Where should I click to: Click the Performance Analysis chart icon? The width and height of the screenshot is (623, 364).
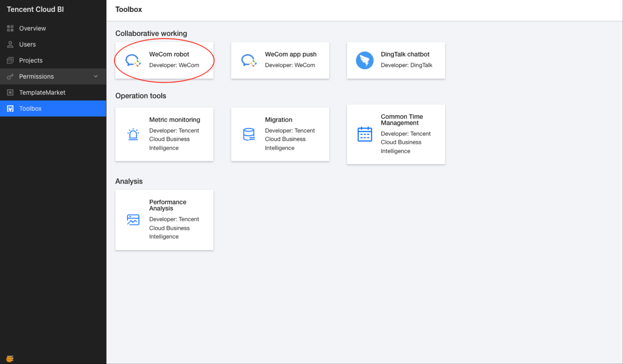click(133, 220)
